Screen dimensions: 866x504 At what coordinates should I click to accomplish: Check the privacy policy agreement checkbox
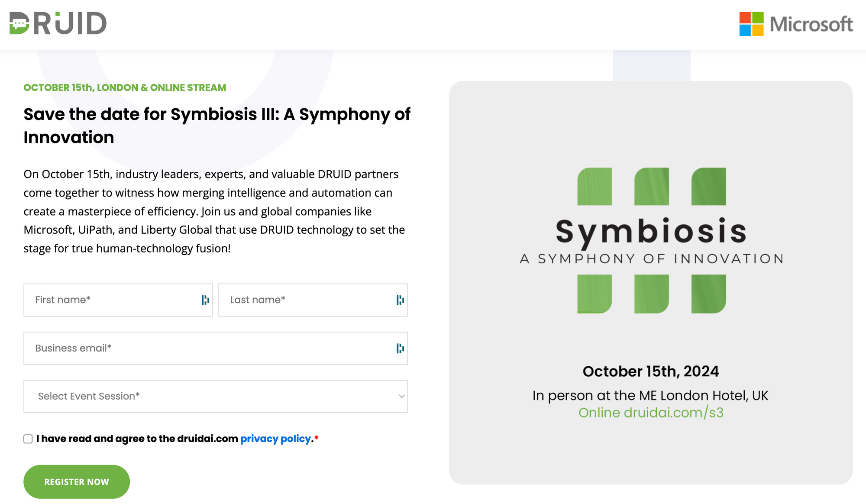28,439
